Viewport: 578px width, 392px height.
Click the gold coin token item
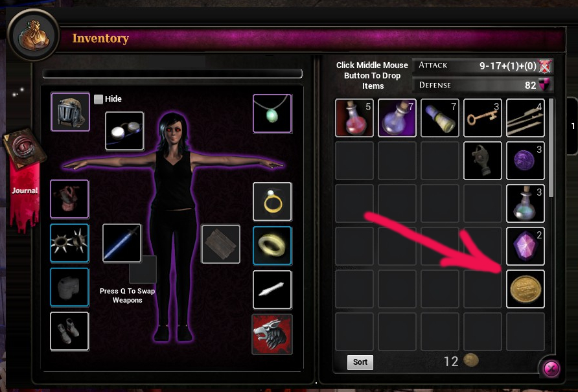coord(526,289)
